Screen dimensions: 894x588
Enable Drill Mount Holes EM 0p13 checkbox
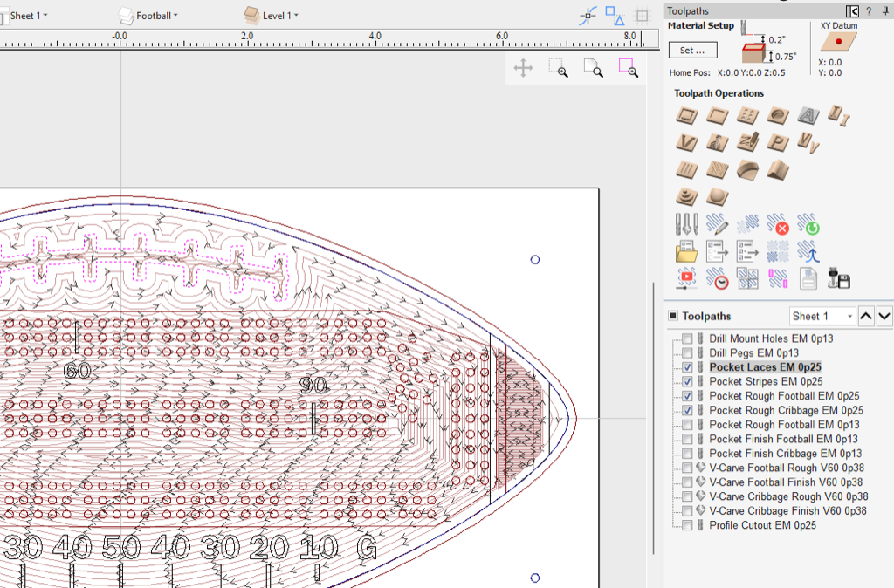pyautogui.click(x=688, y=338)
